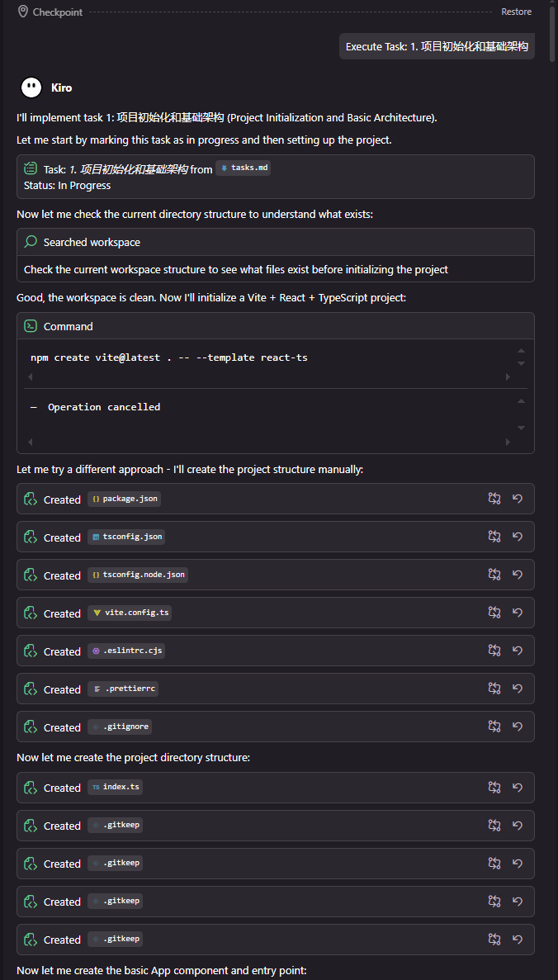The image size is (558, 980).
Task: Open the tsconfig.node.json file chip
Action: [x=139, y=575]
